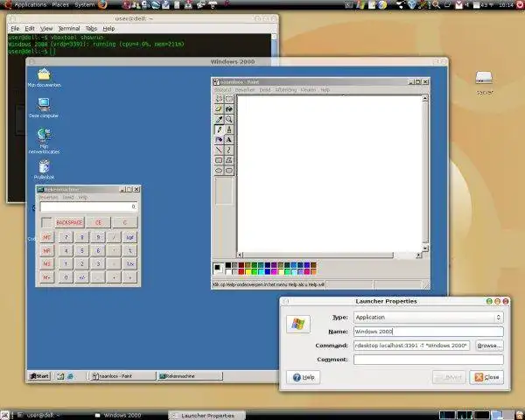Pick the yellow swatch in Paint palette
The height and width of the screenshot is (420, 525).
point(248,271)
